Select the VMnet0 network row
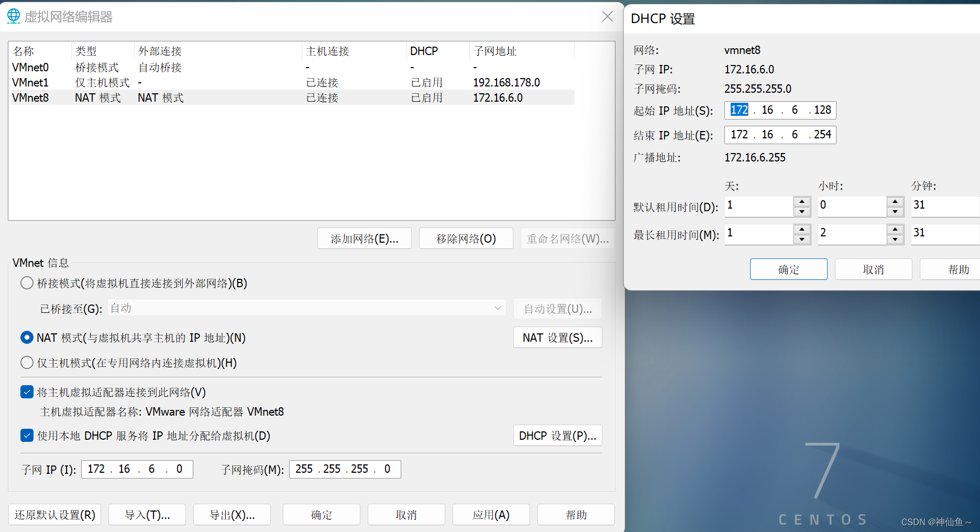The height and width of the screenshot is (532, 980). [292, 67]
